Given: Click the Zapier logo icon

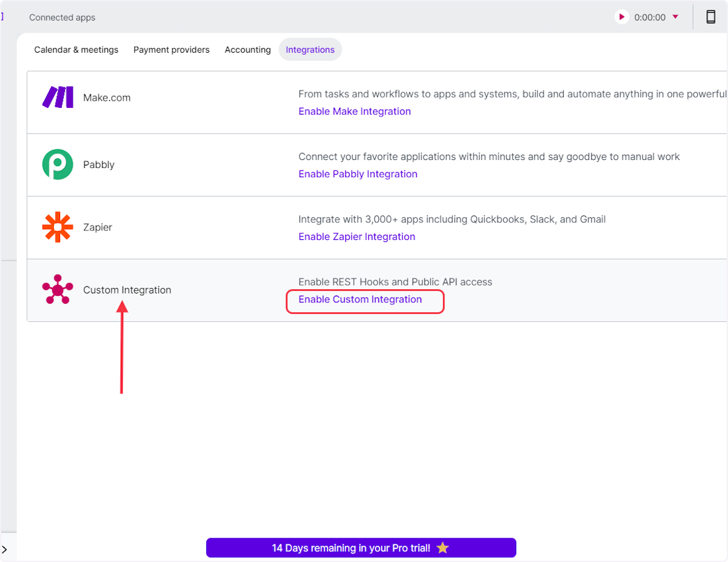Looking at the screenshot, I should [58, 227].
